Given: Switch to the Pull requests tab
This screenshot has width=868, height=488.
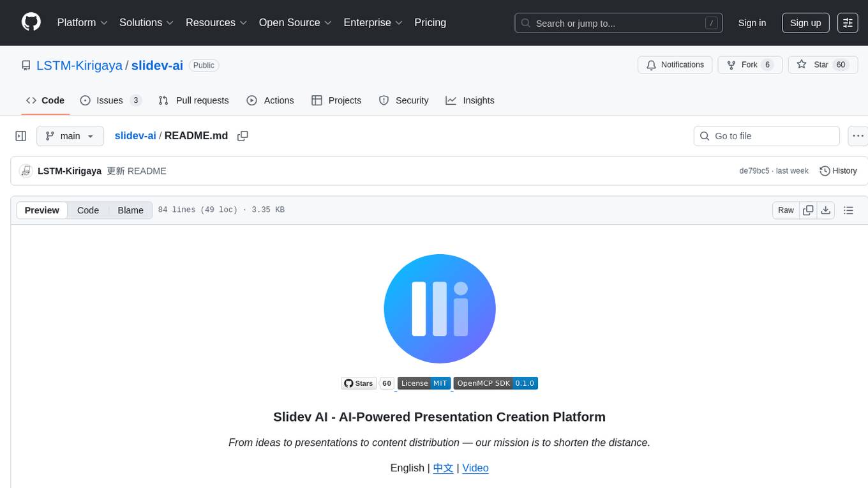Looking at the screenshot, I should point(193,100).
